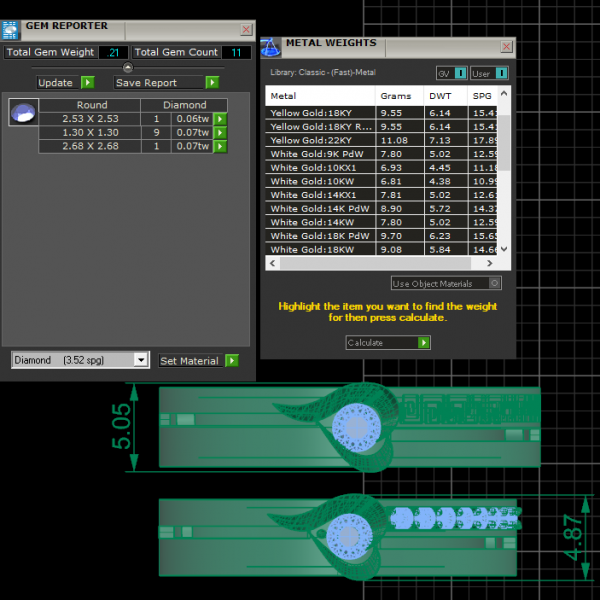Click green arrow on 2.53 X 2.53 row
Screen dimensions: 600x600
pyautogui.click(x=220, y=119)
